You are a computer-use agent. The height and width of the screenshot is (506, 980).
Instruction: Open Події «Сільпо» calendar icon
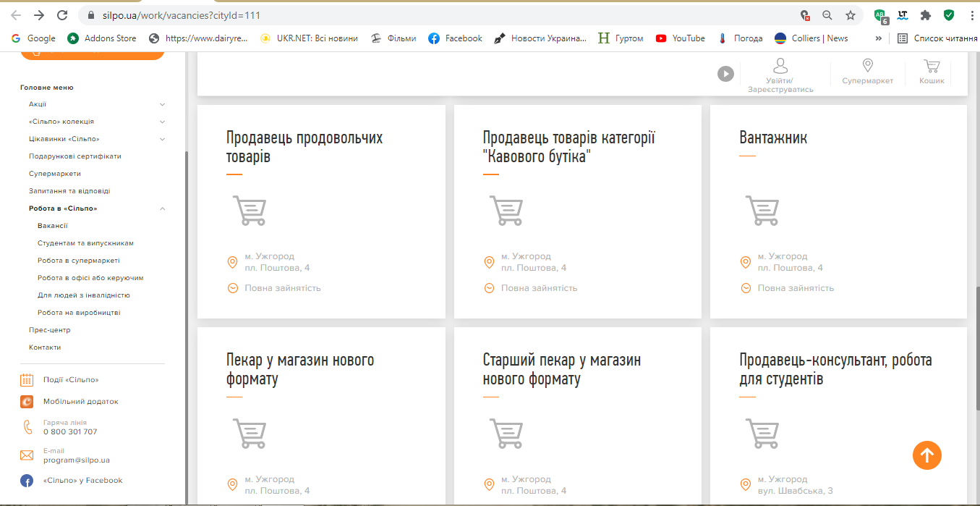coord(27,379)
